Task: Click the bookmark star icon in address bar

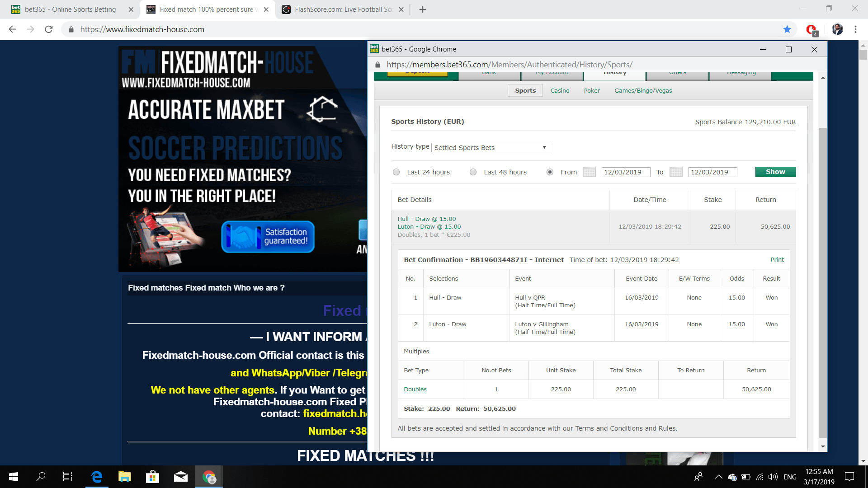Action: pyautogui.click(x=787, y=29)
